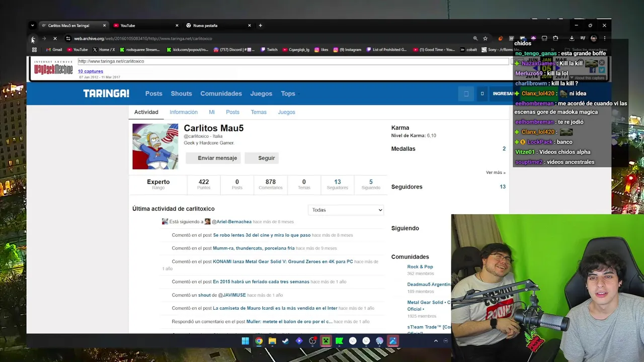Open the Windows Start menu
644x362 pixels.
[x=245, y=341]
